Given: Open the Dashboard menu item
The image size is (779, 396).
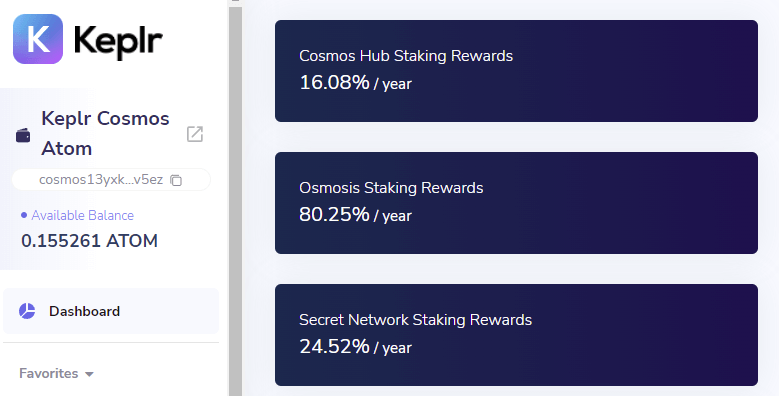Looking at the screenshot, I should click(x=111, y=311).
